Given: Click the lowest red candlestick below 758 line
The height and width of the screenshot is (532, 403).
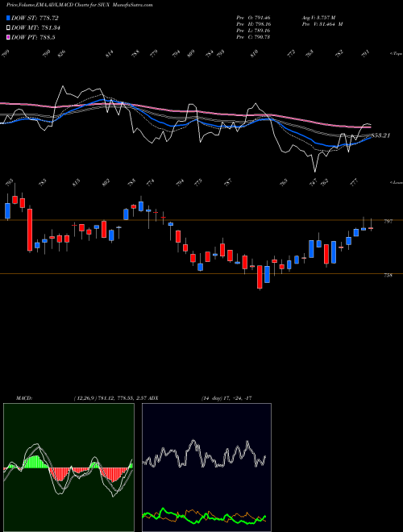Looking at the screenshot, I should point(260,277).
